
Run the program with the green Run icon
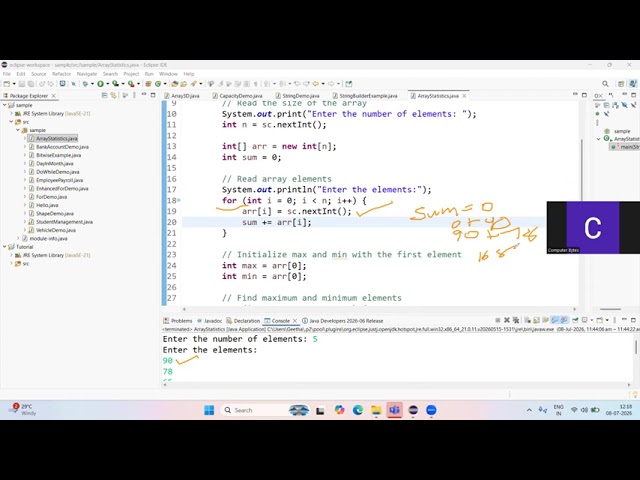100,84
